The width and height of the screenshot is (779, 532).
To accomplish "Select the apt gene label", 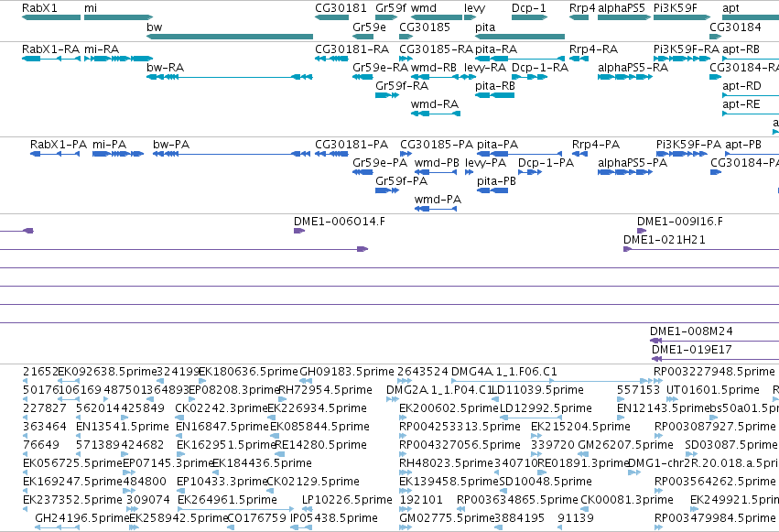I will coord(730,8).
